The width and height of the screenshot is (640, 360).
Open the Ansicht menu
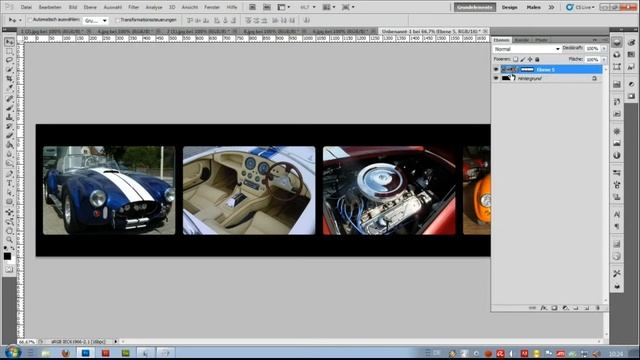189,7
